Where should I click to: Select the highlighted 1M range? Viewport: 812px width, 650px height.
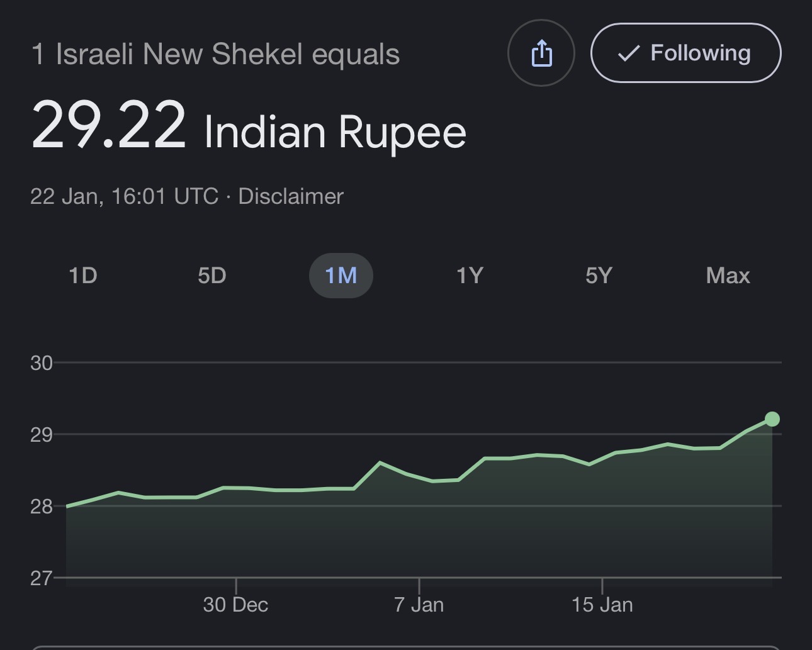[341, 276]
